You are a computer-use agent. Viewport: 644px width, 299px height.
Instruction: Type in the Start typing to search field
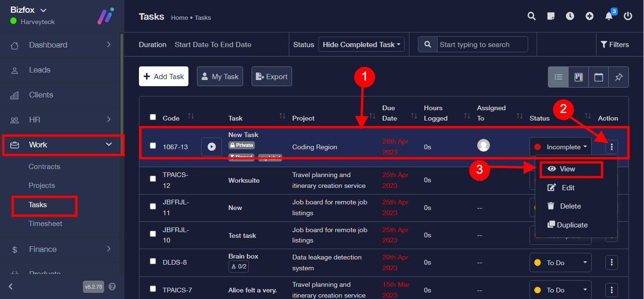481,45
